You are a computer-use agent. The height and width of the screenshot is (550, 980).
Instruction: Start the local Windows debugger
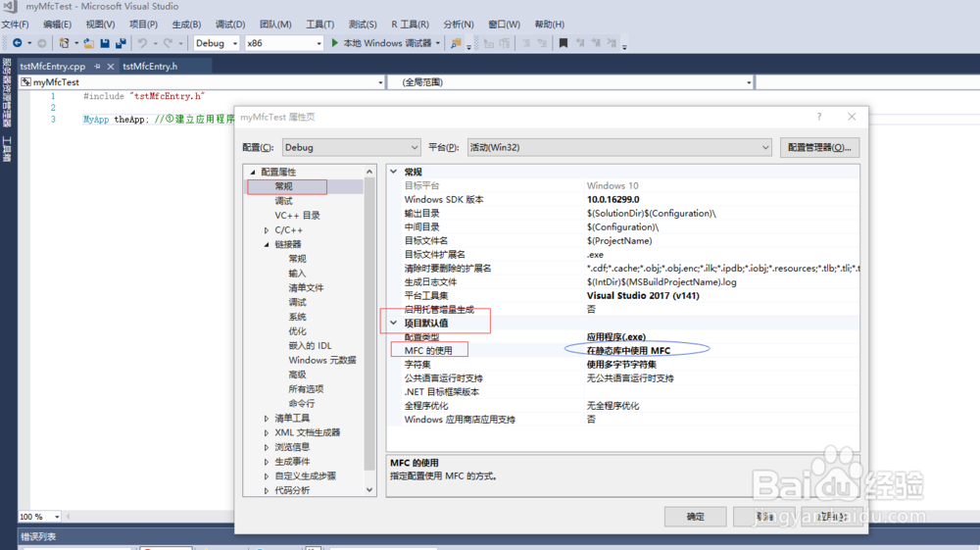point(381,43)
